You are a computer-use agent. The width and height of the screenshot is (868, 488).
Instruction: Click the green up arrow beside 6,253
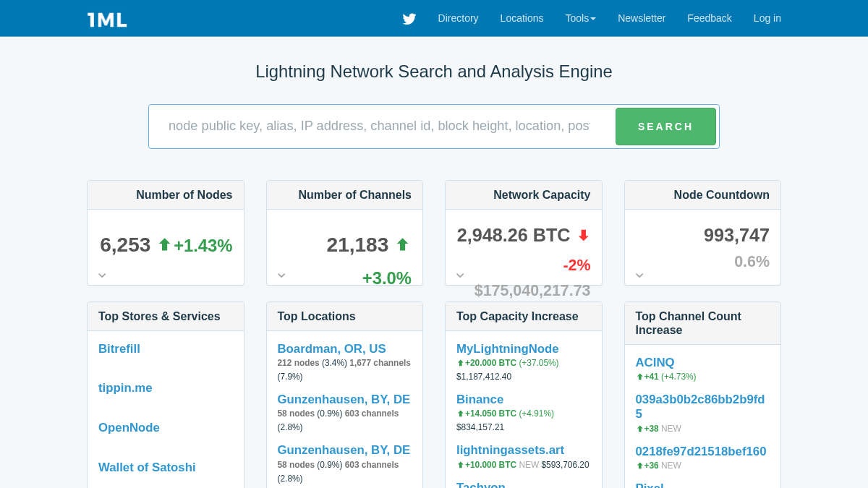(164, 245)
